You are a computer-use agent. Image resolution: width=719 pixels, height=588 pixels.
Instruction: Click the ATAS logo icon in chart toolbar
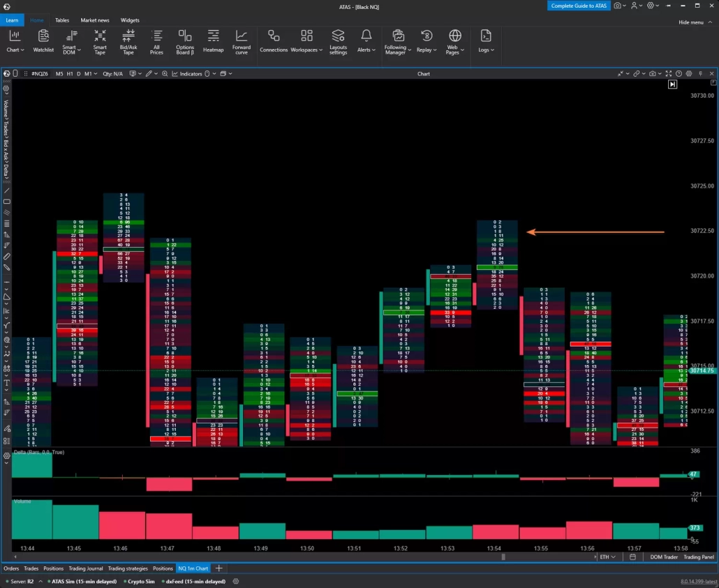click(6, 74)
